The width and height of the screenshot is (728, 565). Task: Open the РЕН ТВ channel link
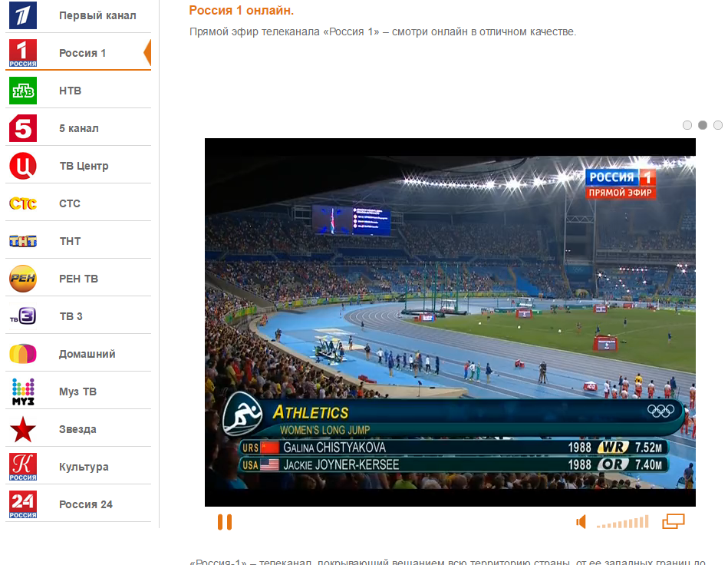78,279
